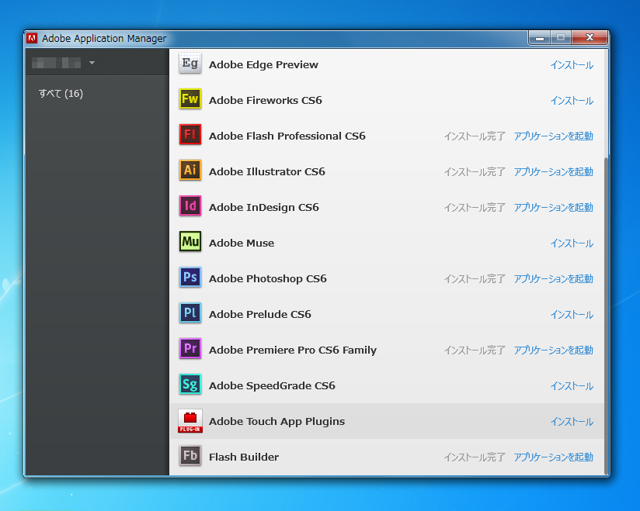Viewport: 640px width, 511px height.
Task: Click the Touch App Plugins icon
Action: (190, 421)
